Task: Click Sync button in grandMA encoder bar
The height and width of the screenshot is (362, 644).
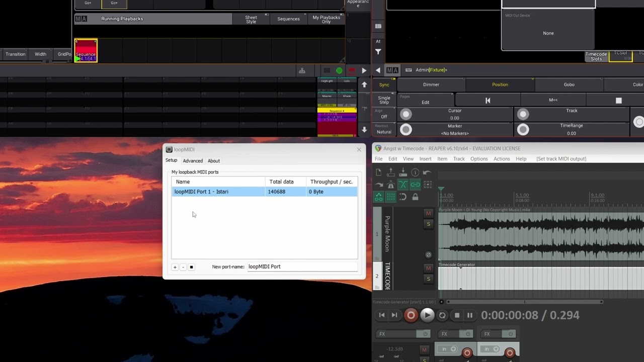Action: point(384,84)
